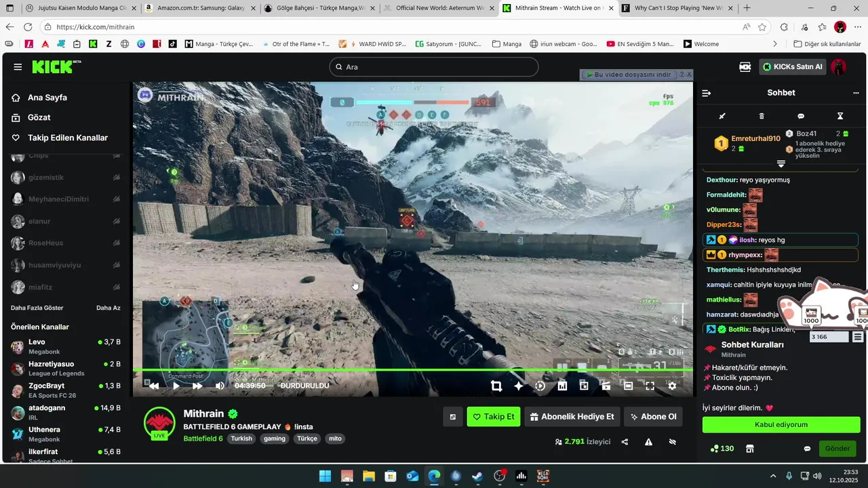The image size is (868, 488).
Task: Open the stream statistics chart icon
Action: pyautogui.click(x=562, y=386)
